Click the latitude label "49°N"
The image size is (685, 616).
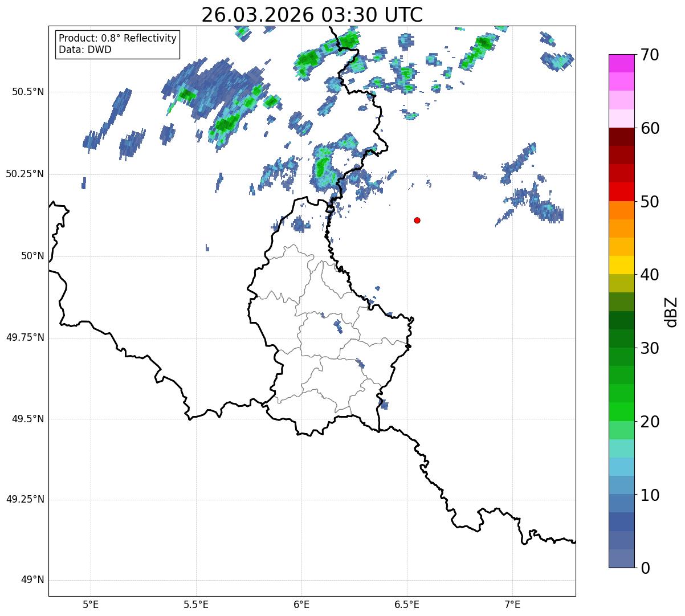click(x=32, y=580)
